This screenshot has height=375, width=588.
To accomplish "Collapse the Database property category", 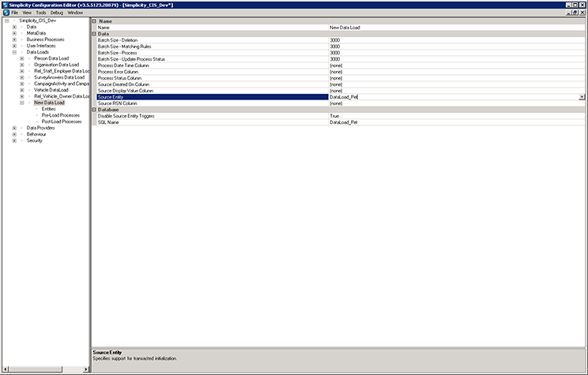I will tap(94, 110).
